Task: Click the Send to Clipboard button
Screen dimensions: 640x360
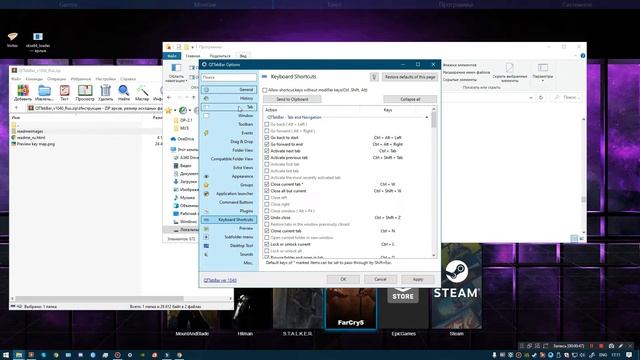Action: click(x=292, y=99)
